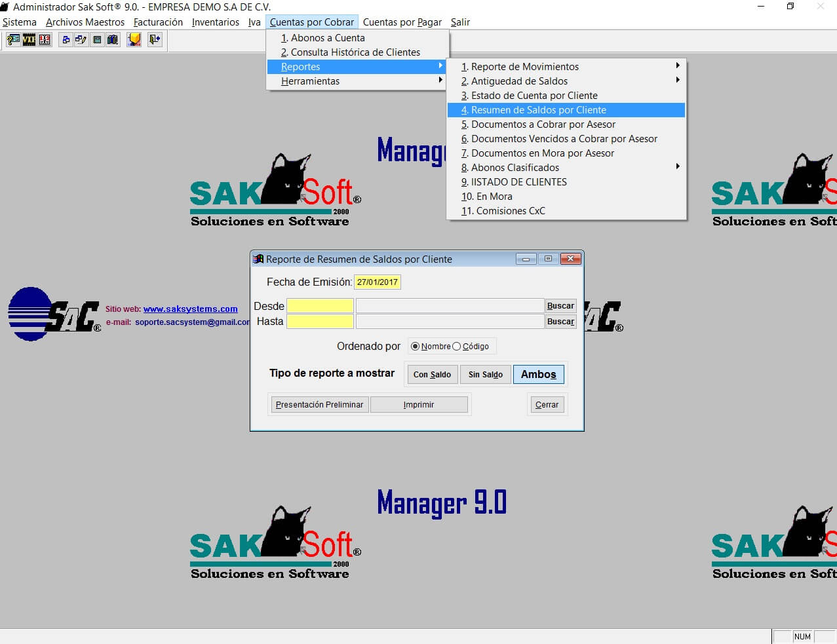Choose Con Saldo report type
The width and height of the screenshot is (837, 644).
pos(432,375)
